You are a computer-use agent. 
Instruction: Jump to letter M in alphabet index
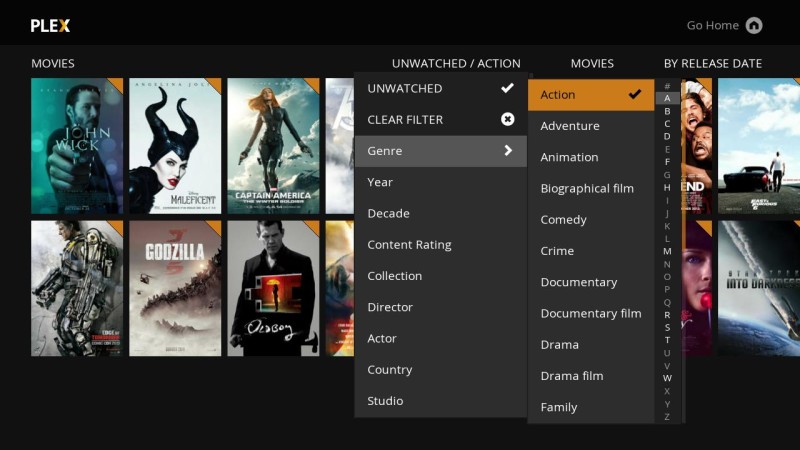pos(667,251)
